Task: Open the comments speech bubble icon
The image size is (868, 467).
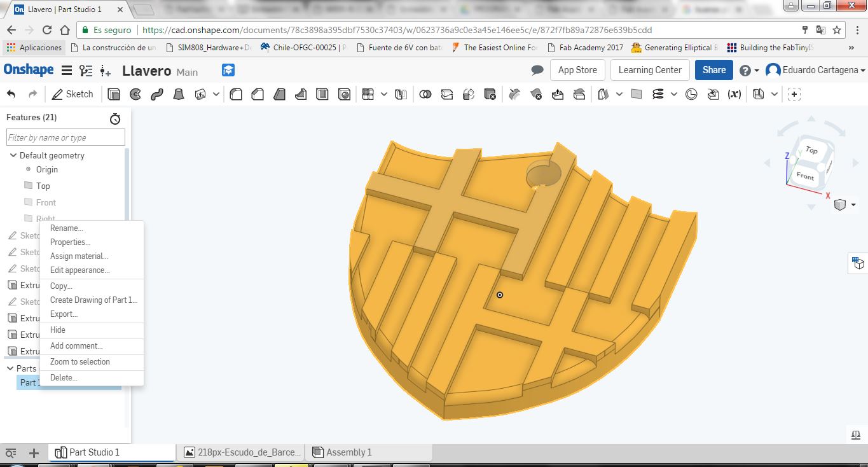Action: [x=537, y=70]
